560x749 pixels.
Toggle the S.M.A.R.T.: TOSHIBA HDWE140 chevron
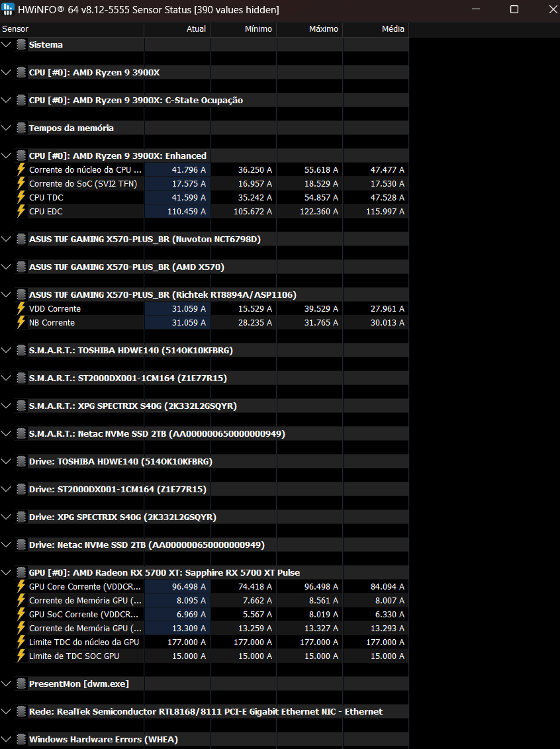point(6,350)
